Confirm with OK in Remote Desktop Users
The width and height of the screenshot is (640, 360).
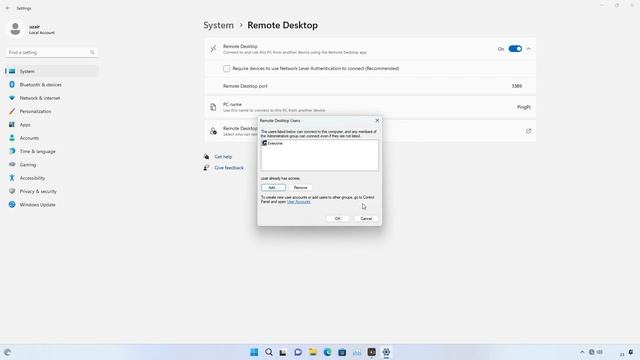coord(338,218)
